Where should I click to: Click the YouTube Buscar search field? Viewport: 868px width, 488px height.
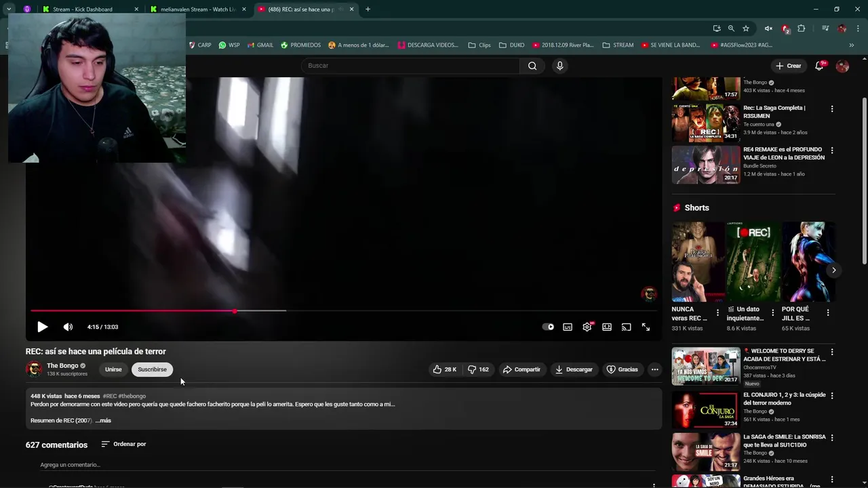pyautogui.click(x=411, y=66)
